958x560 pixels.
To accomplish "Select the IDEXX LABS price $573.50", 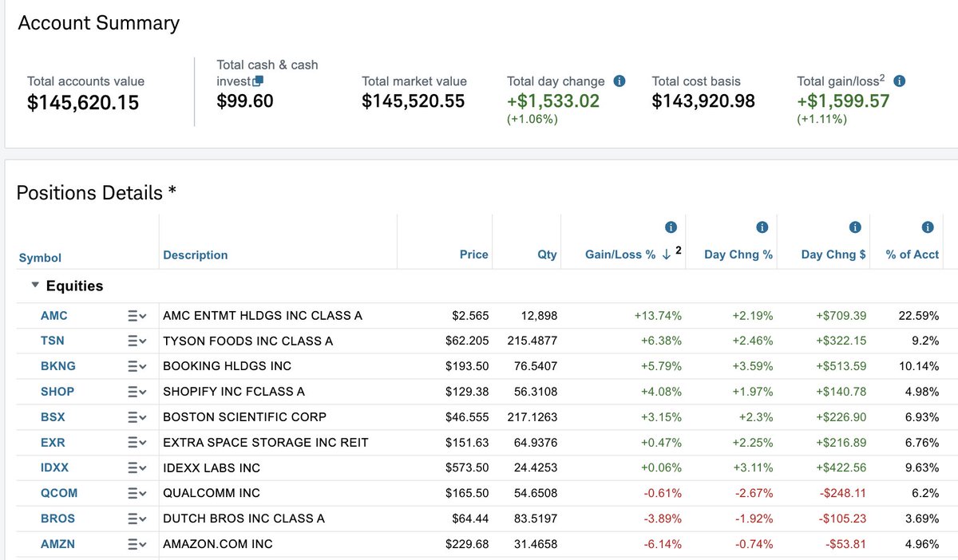I will pyautogui.click(x=468, y=468).
